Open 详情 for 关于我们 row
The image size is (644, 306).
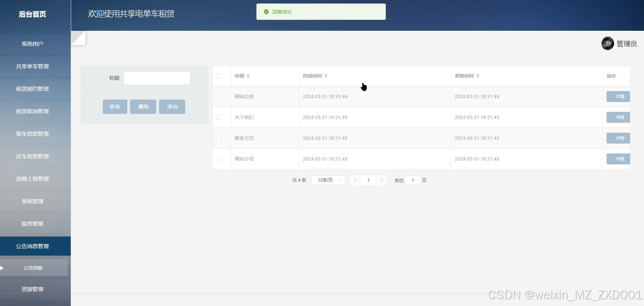[618, 117]
